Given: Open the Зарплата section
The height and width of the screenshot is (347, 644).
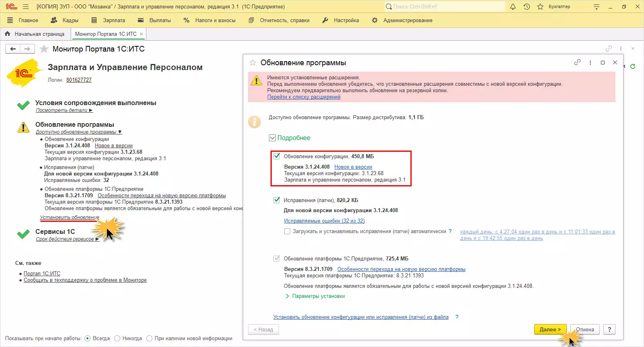Looking at the screenshot, I should 108,20.
